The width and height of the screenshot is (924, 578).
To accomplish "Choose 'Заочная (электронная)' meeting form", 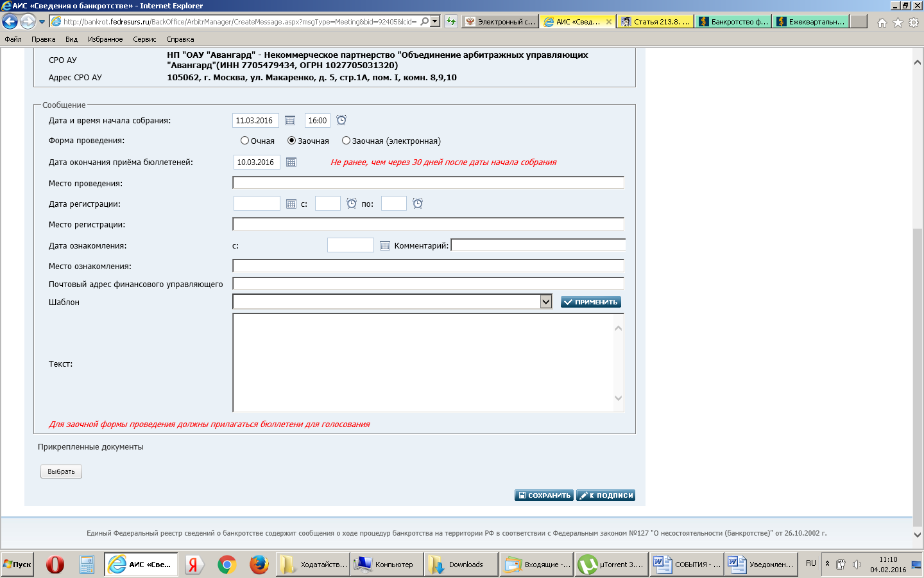I will coord(346,141).
